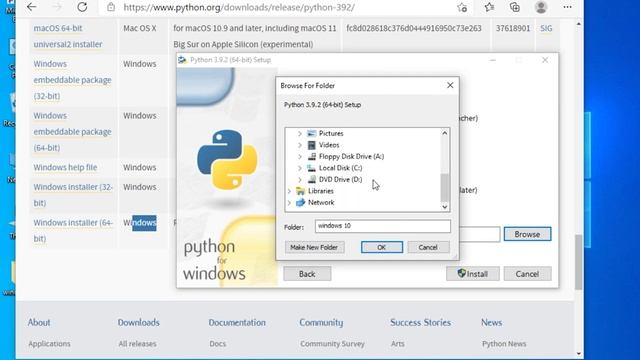Open Community Survey footer link
Screen dimensions: 640x360
[332, 344]
